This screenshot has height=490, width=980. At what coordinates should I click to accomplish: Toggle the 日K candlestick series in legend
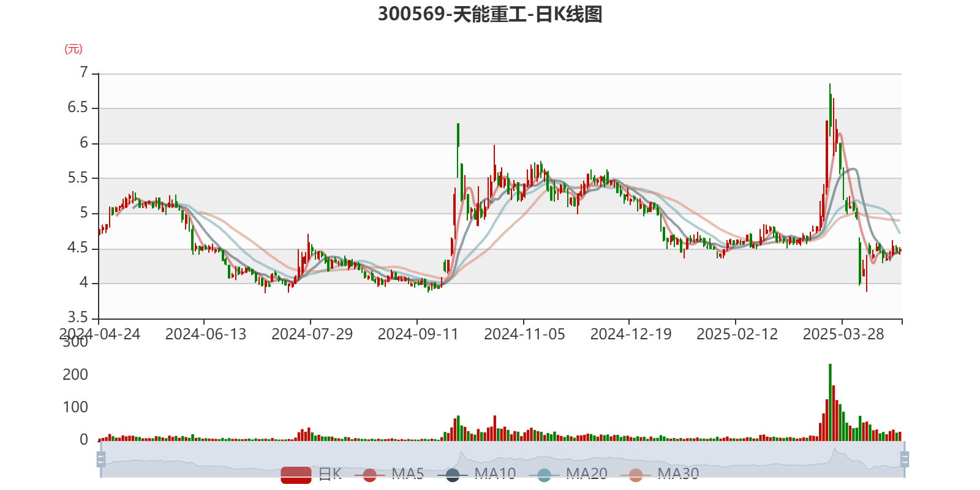point(311,474)
